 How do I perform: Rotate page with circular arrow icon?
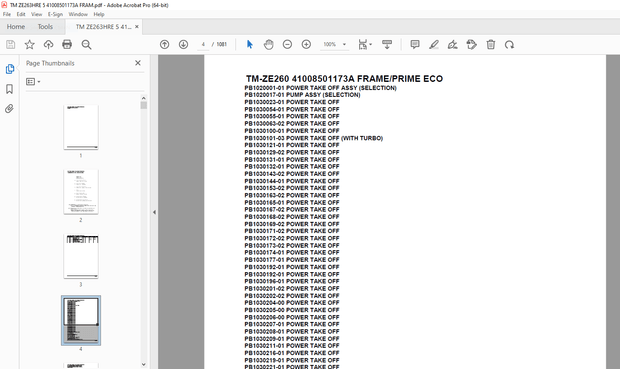coord(509,45)
